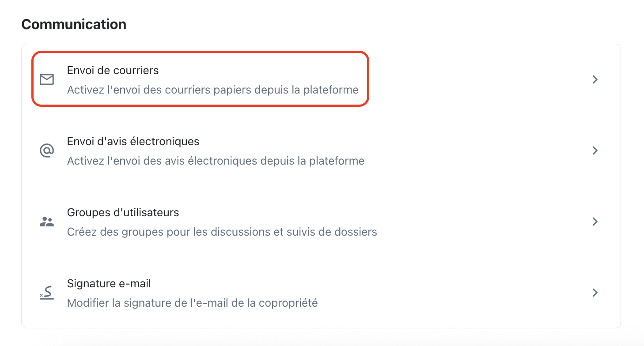644x346 pixels.
Task: Click the @ icon for electronic notices
Action: click(x=47, y=150)
